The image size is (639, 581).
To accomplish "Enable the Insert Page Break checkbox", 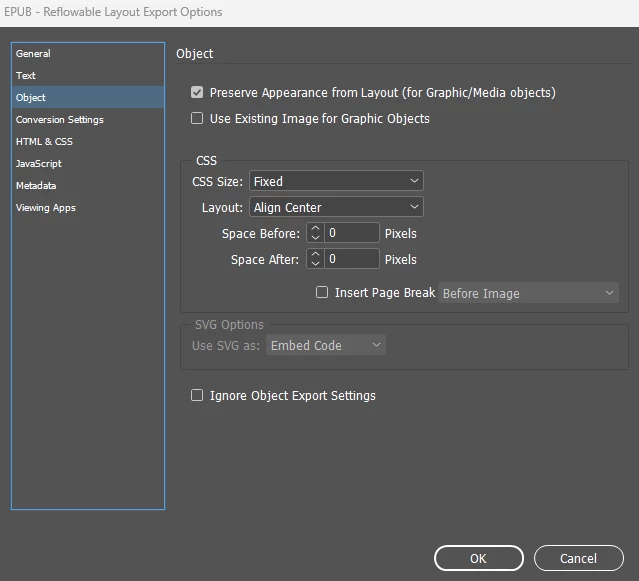I will (322, 292).
